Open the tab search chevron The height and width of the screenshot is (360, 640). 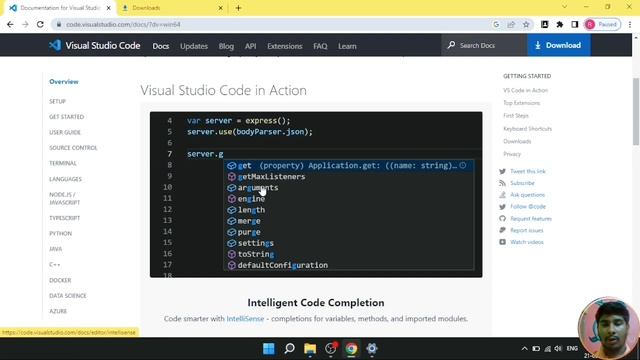coord(564,7)
